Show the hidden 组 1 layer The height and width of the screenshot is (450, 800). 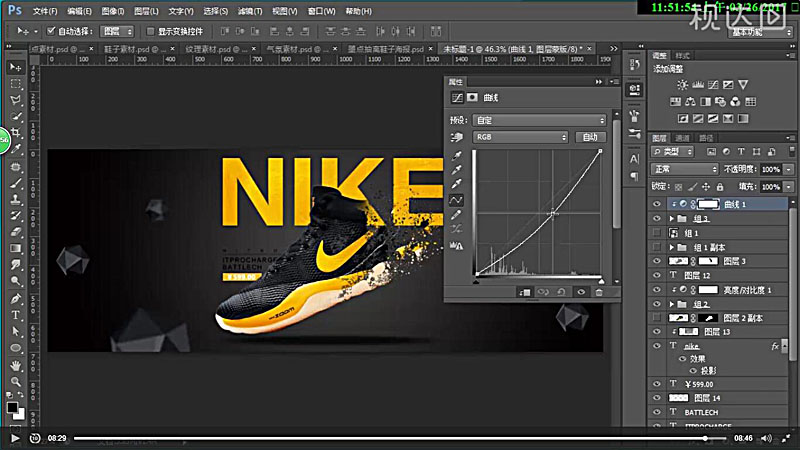[657, 233]
